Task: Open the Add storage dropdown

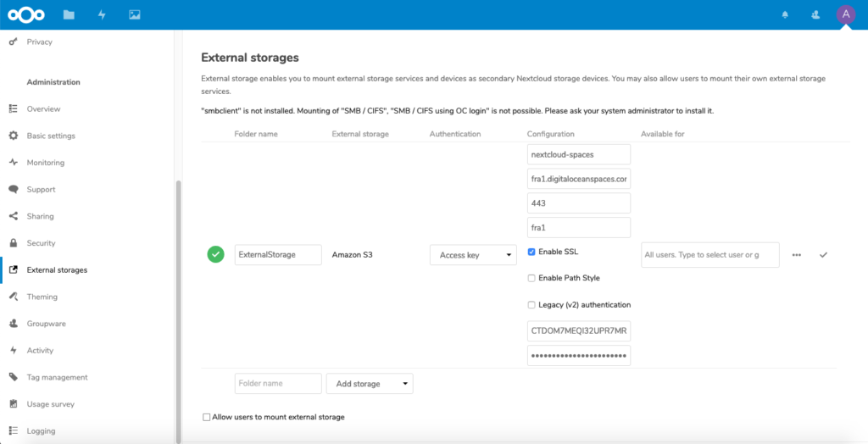Action: (x=370, y=384)
